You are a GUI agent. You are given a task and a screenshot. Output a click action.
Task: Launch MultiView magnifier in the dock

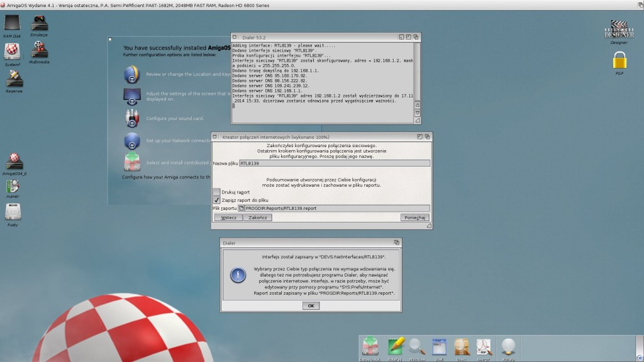417,347
